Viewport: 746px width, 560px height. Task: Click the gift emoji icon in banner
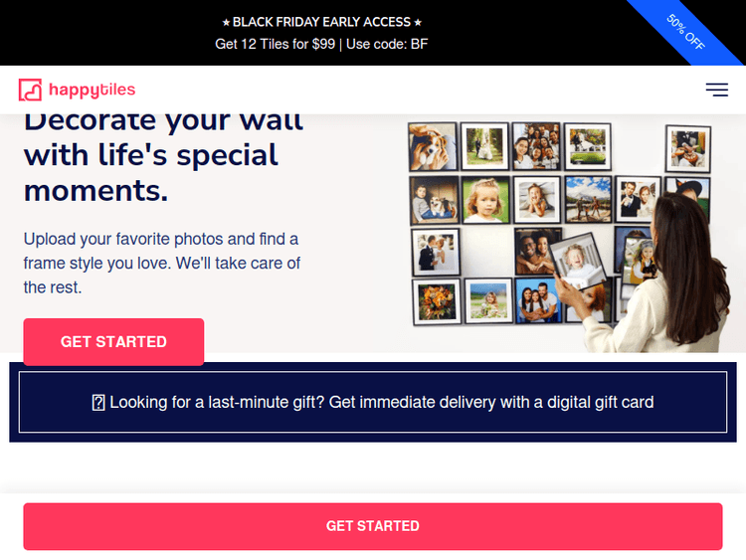click(x=98, y=403)
